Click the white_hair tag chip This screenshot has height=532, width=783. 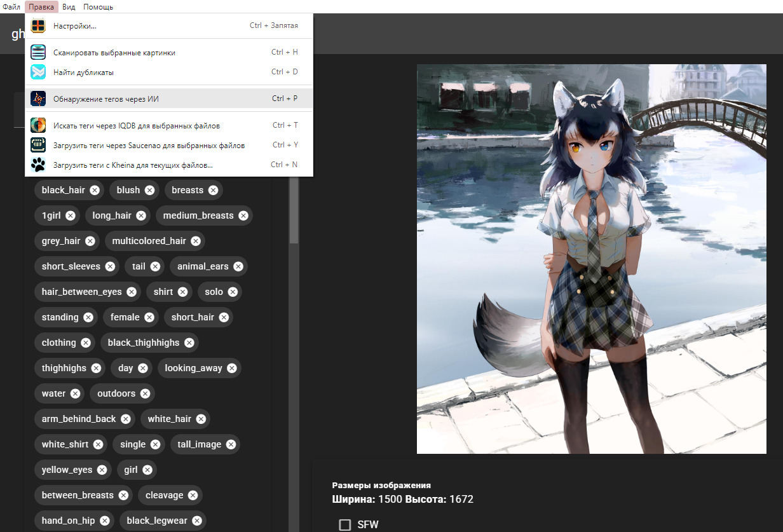(175, 419)
